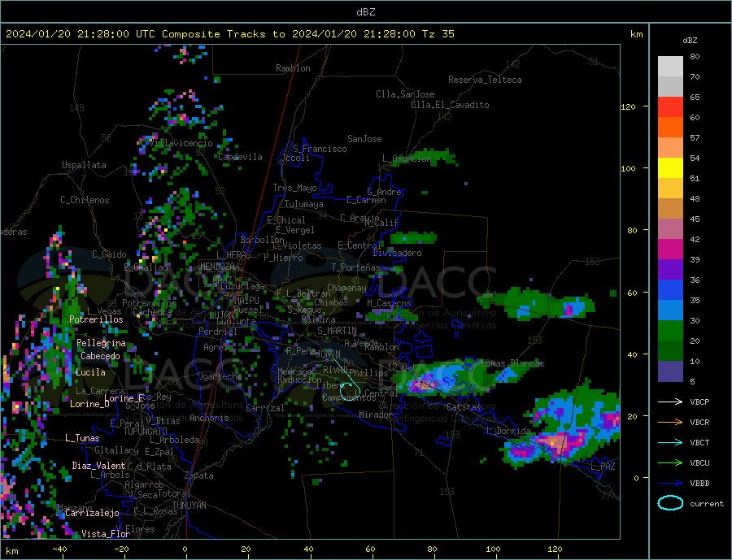Viewport: 732px width, 560px height.
Task: Click the 120 km mark on vertical axis
Action: click(x=629, y=106)
